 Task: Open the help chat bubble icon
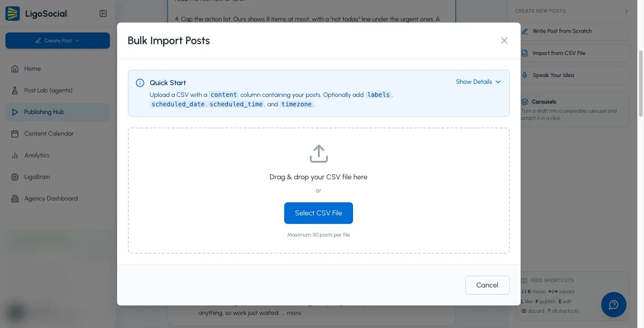(x=614, y=305)
